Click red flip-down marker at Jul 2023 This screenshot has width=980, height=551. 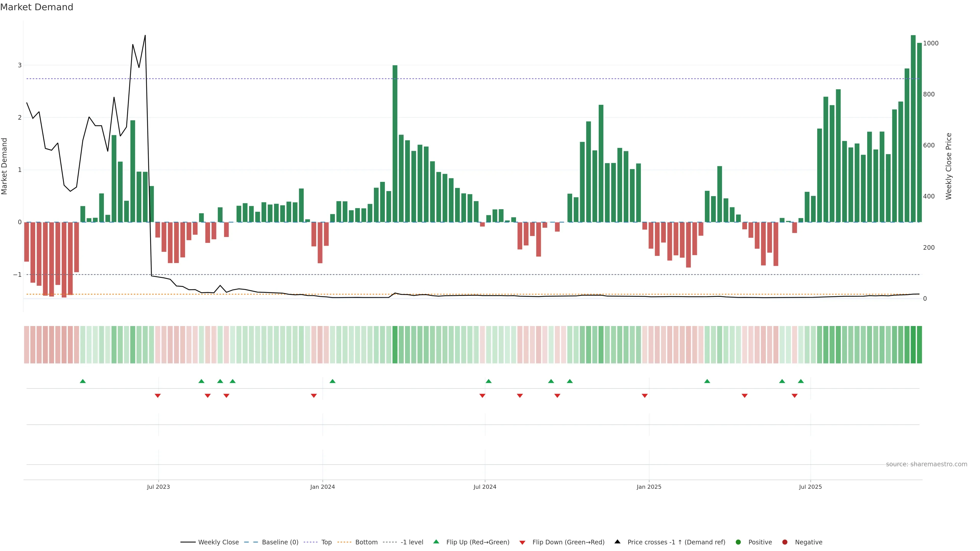[x=157, y=396]
